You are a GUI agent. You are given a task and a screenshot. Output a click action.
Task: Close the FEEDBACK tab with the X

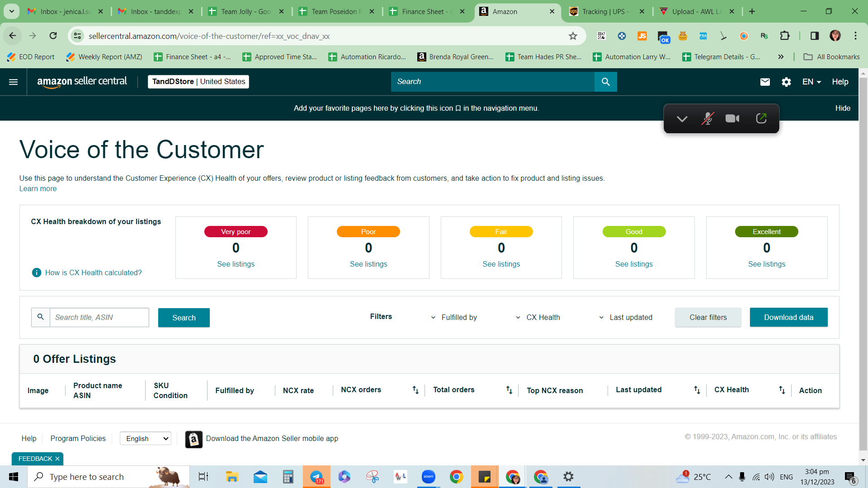[57, 459]
